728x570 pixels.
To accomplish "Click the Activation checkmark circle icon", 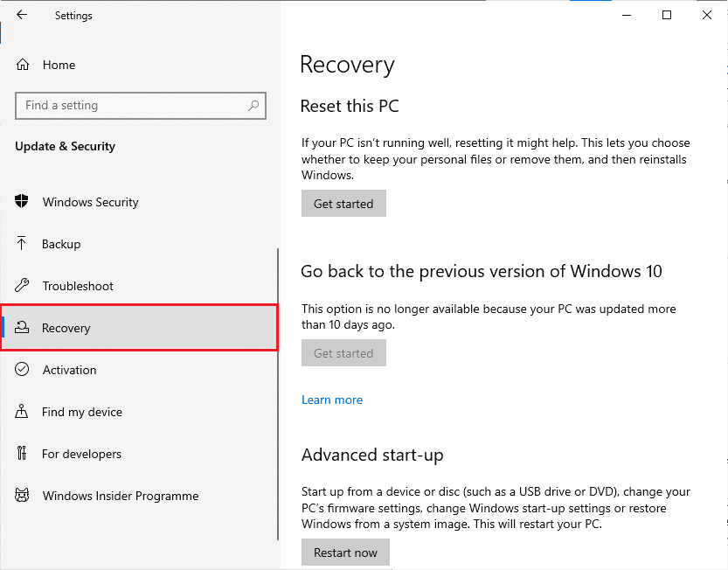I will [x=22, y=369].
